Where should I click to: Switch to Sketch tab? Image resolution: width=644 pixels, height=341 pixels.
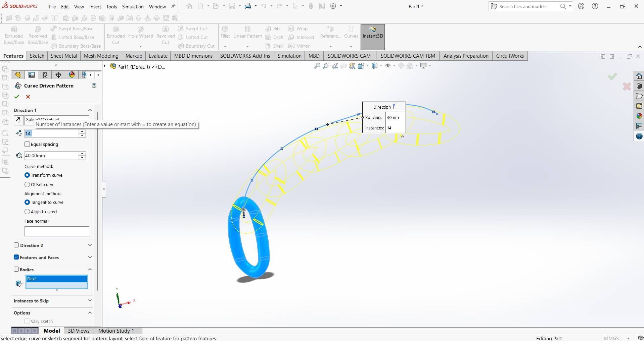coord(37,56)
